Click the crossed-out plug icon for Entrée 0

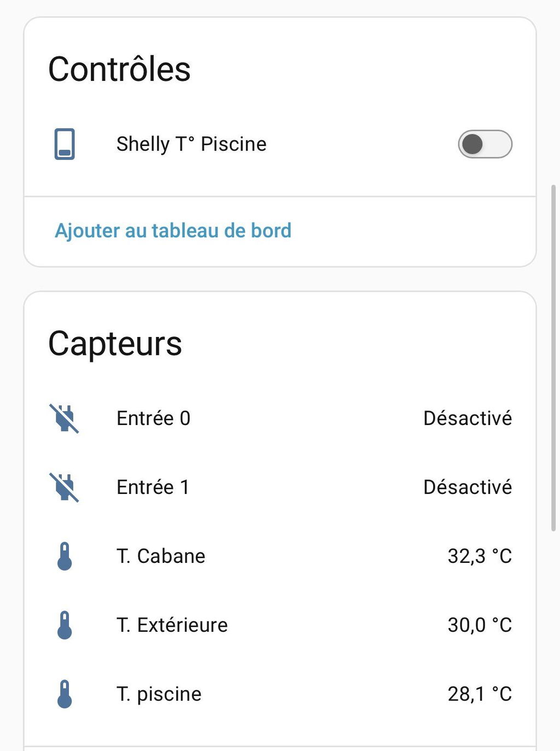coord(65,418)
